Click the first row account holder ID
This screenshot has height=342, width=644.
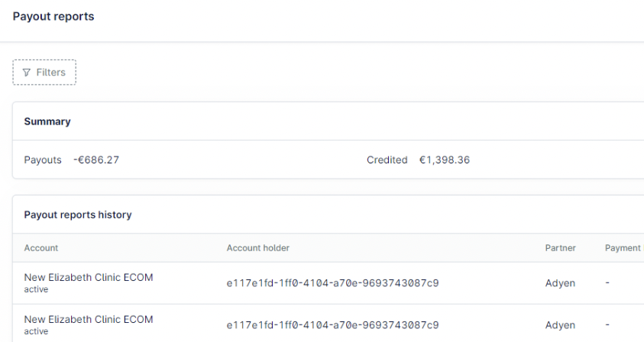point(332,283)
